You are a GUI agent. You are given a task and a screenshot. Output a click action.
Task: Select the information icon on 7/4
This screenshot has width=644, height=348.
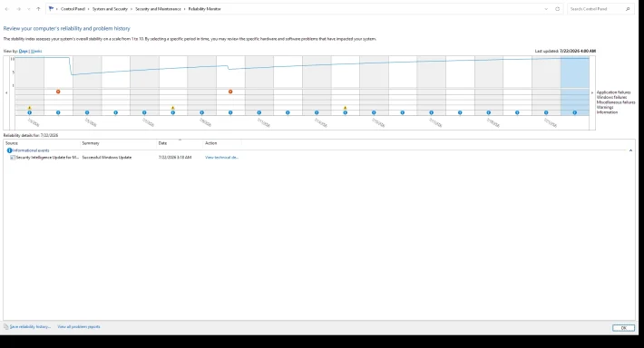[x=58, y=112]
